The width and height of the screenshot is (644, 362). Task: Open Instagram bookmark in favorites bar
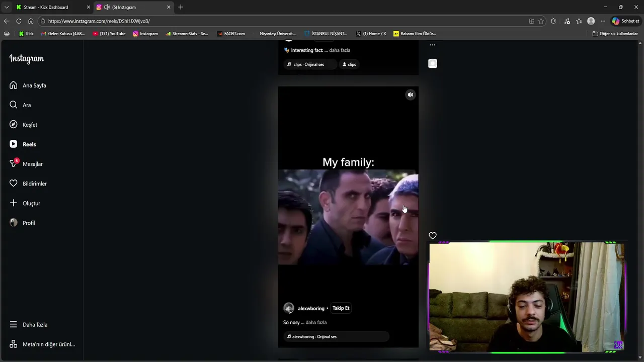[x=145, y=34]
